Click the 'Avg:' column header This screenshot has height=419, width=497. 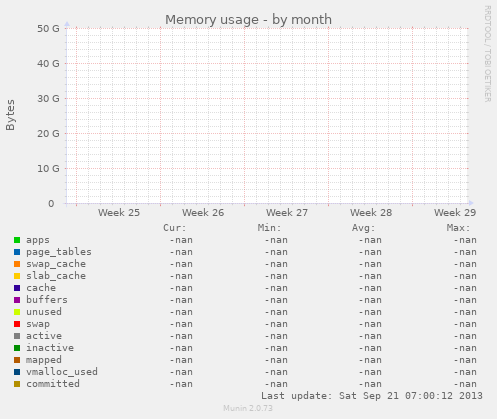pos(364,228)
